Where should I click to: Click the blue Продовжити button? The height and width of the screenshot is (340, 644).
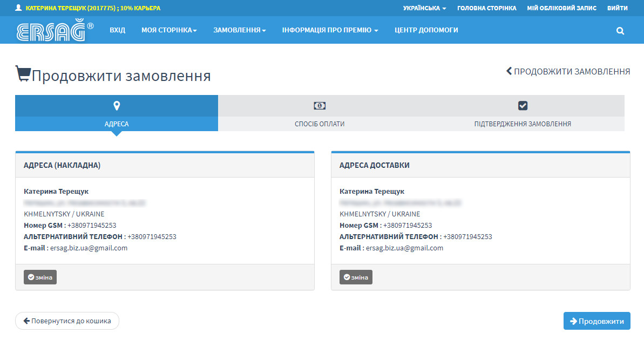click(596, 321)
